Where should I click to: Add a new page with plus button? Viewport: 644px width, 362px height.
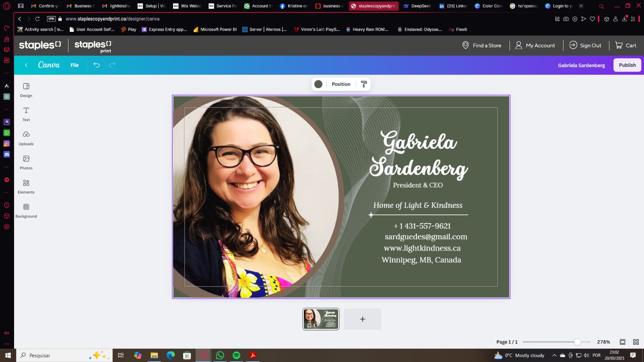[362, 319]
